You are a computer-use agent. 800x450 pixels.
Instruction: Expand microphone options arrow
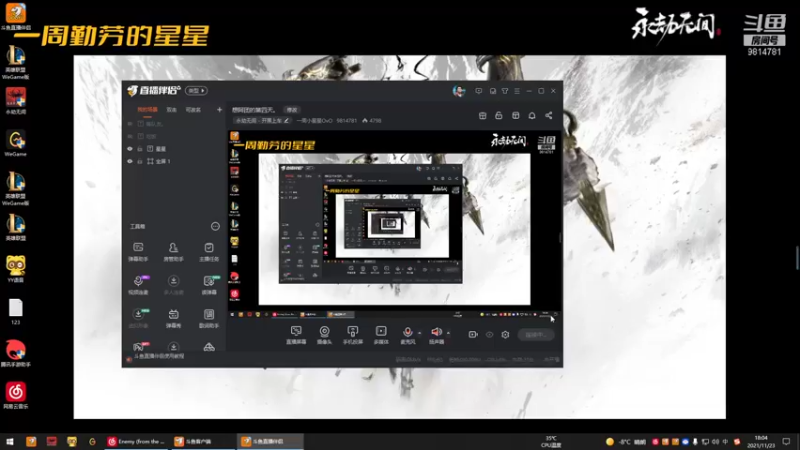pyautogui.click(x=420, y=333)
